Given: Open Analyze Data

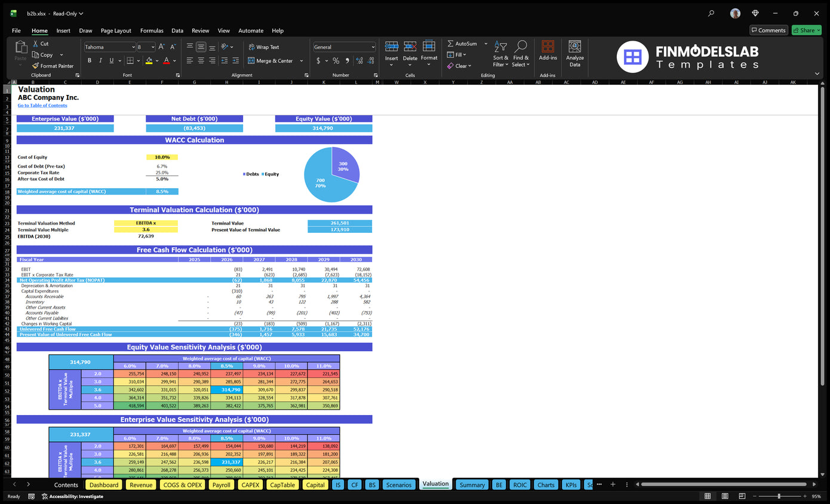Looking at the screenshot, I should [x=574, y=53].
